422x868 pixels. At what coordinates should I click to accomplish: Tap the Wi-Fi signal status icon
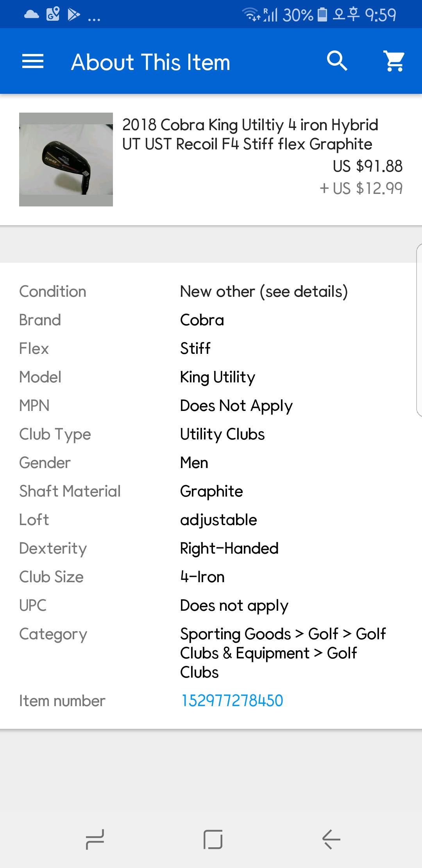click(251, 15)
